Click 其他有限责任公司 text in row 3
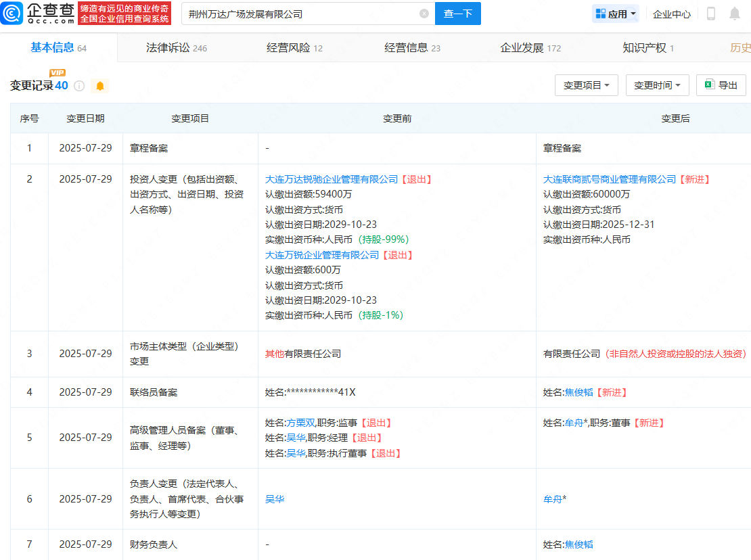This screenshot has width=751, height=560. tap(303, 354)
